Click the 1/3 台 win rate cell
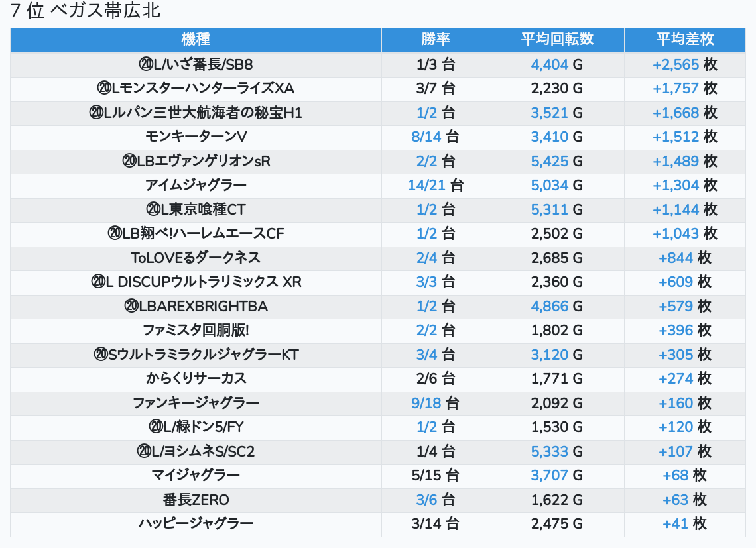The image size is (756, 548). tap(436, 64)
